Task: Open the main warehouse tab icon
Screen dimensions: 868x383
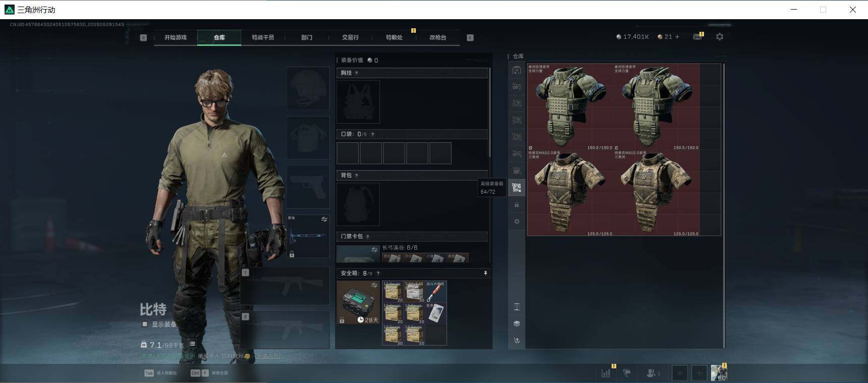Action: (517, 70)
